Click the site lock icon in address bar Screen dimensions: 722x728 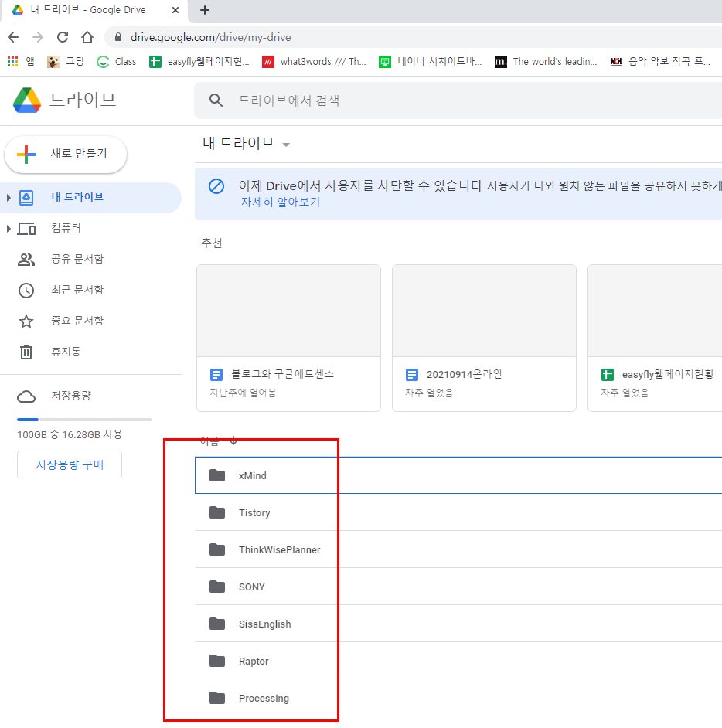[x=118, y=37]
